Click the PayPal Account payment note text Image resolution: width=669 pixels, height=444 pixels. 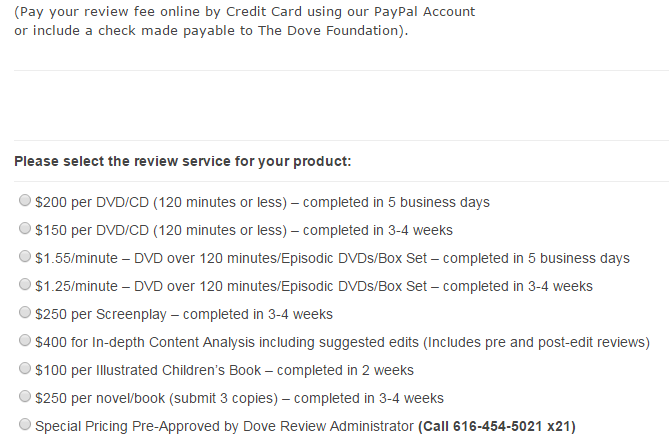pyautogui.click(x=244, y=21)
